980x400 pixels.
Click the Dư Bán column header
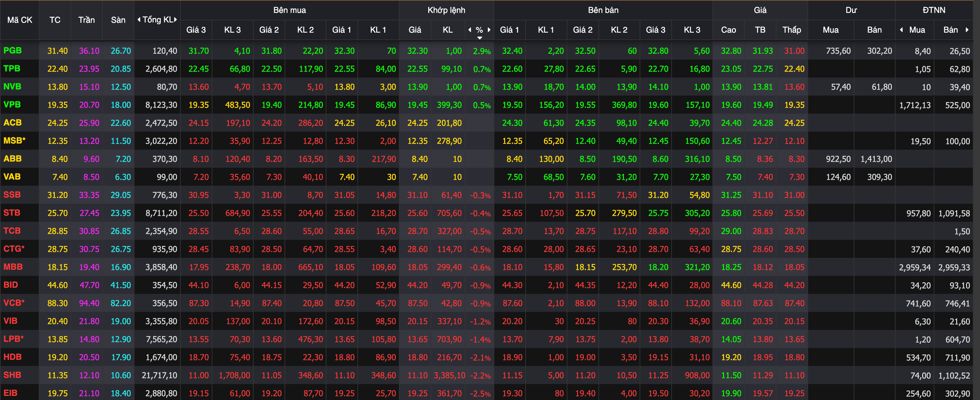874,30
